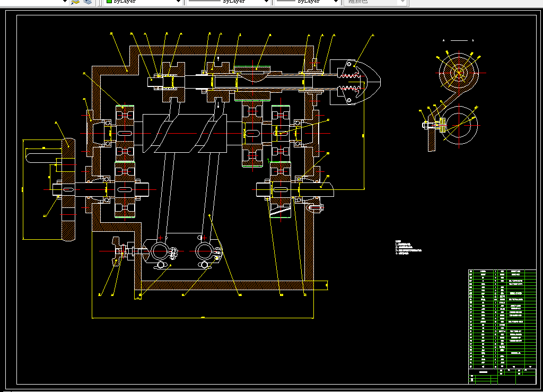Expand the layer list dropdown arrow

pyautogui.click(x=64, y=2)
